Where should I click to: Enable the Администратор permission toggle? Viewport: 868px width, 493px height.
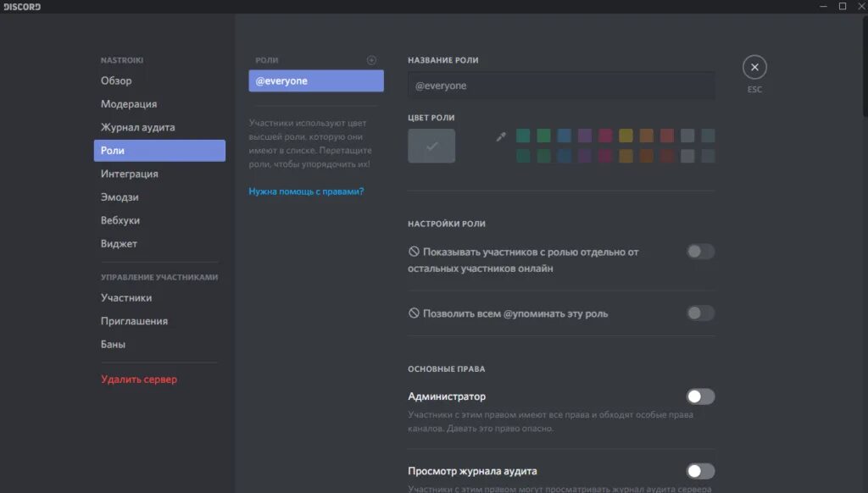tap(700, 396)
